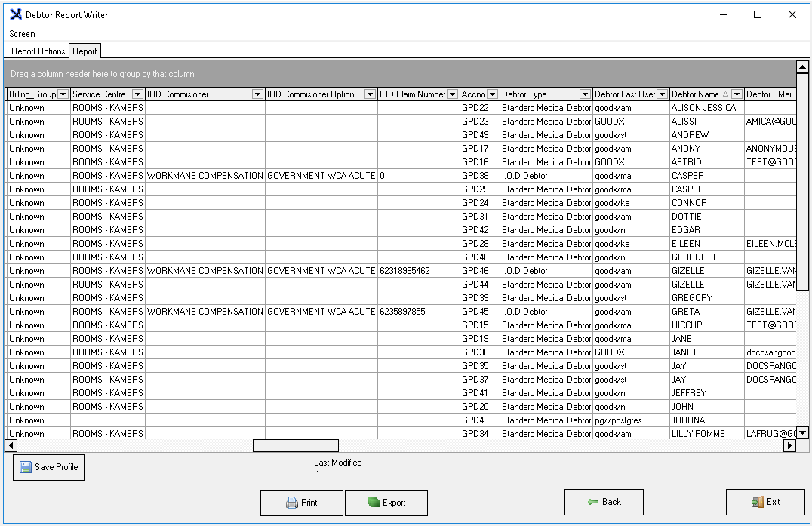Click the Debtor Report Writer app icon

point(15,14)
